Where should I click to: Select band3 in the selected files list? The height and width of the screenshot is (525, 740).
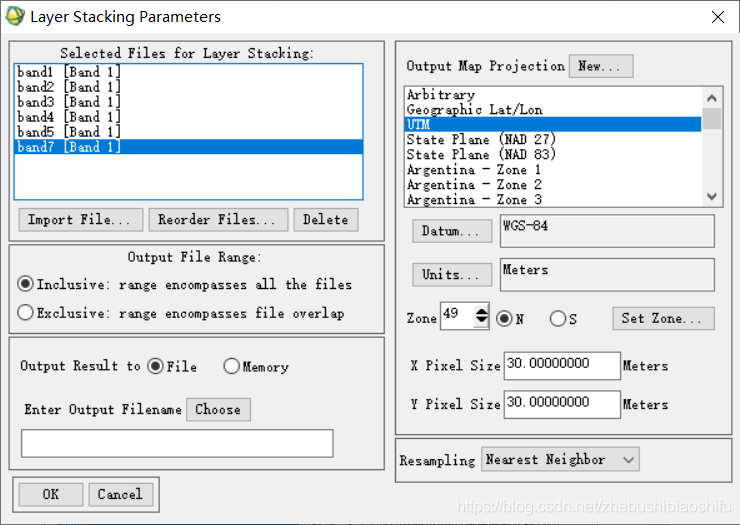pyautogui.click(x=188, y=102)
